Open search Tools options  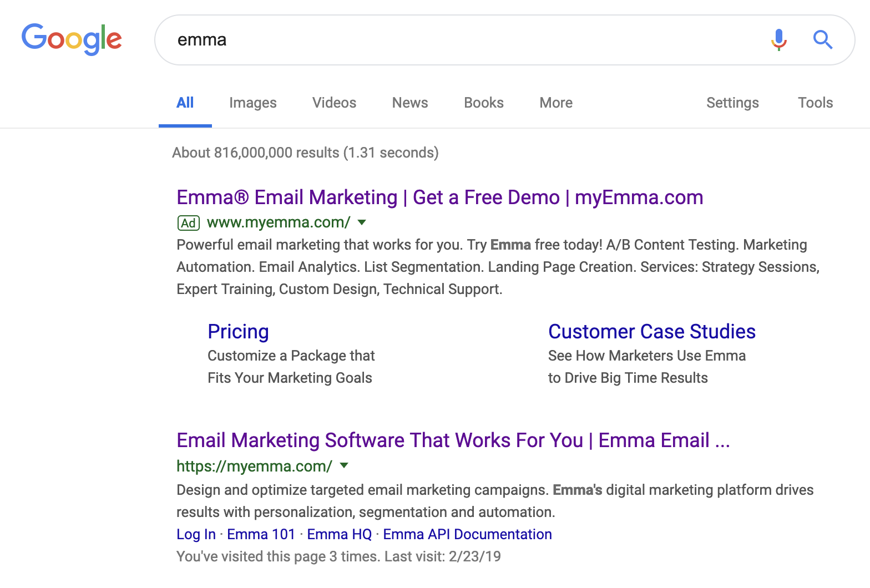(x=815, y=103)
